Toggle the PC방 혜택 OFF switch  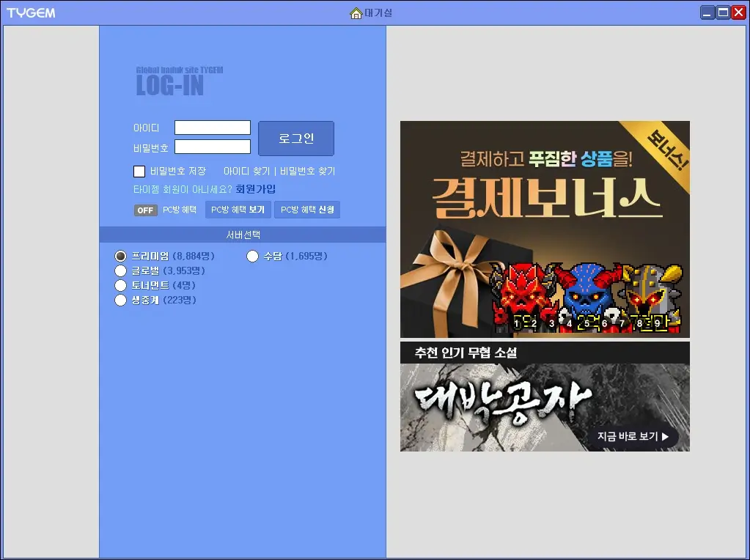coord(145,210)
